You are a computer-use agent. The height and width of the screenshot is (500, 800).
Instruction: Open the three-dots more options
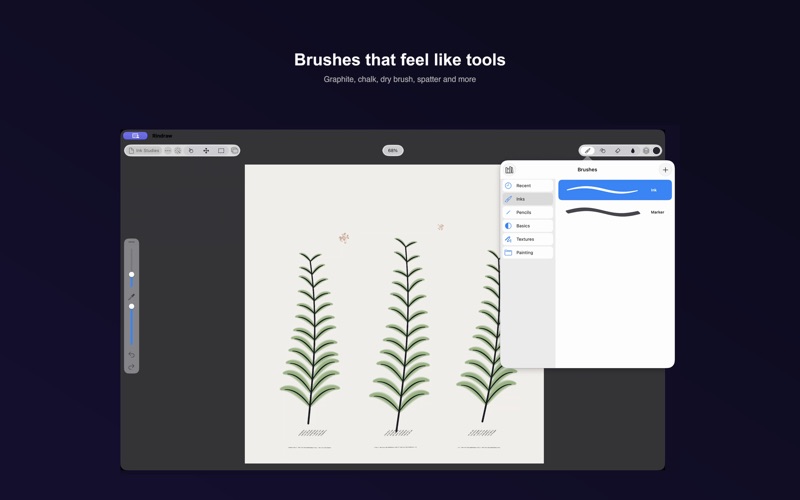click(x=168, y=151)
